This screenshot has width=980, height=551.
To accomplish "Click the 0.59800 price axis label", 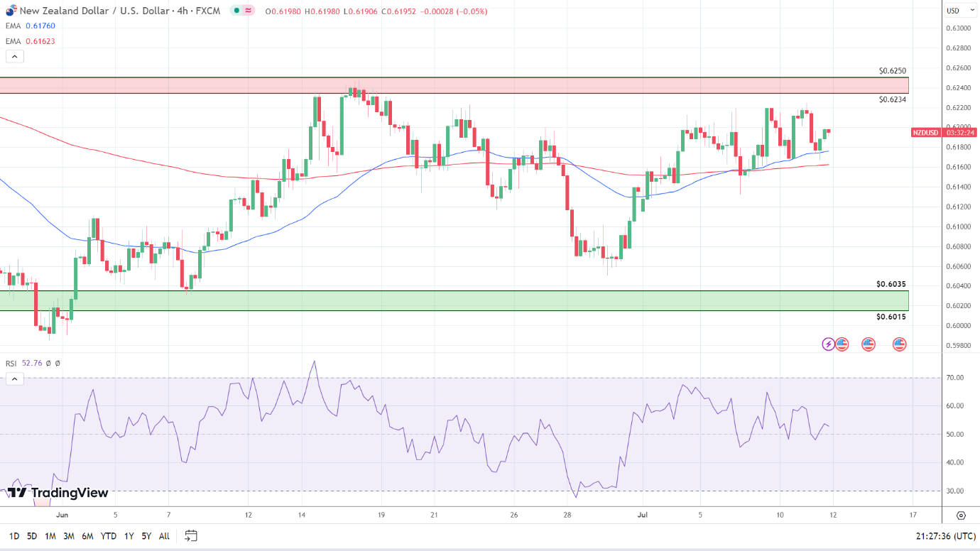I will 959,346.
